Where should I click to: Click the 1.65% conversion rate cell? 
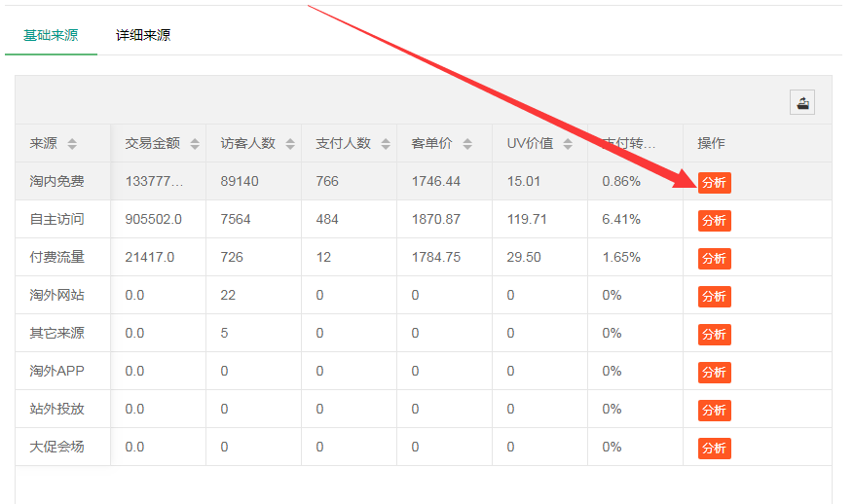coord(635,257)
